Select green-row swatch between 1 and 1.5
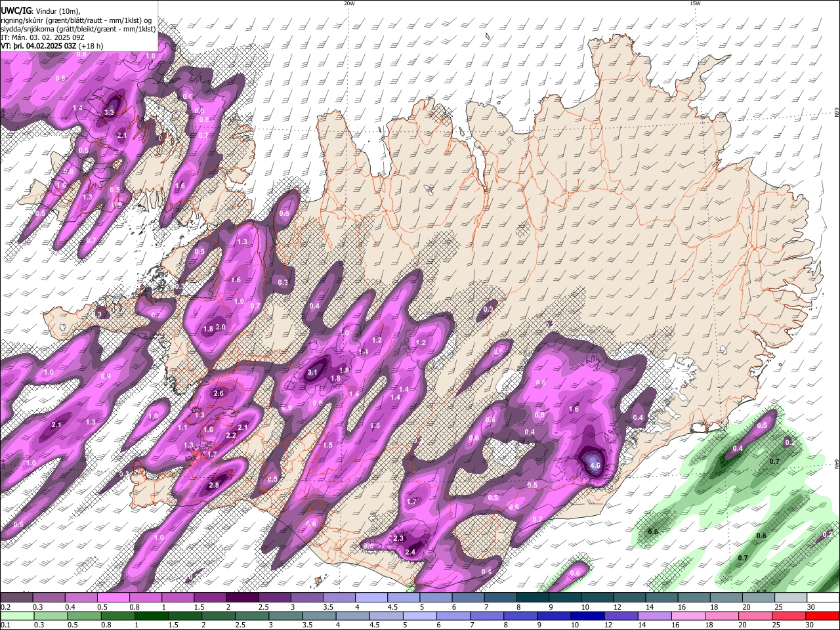This screenshot has width=840, height=630. pos(150,616)
